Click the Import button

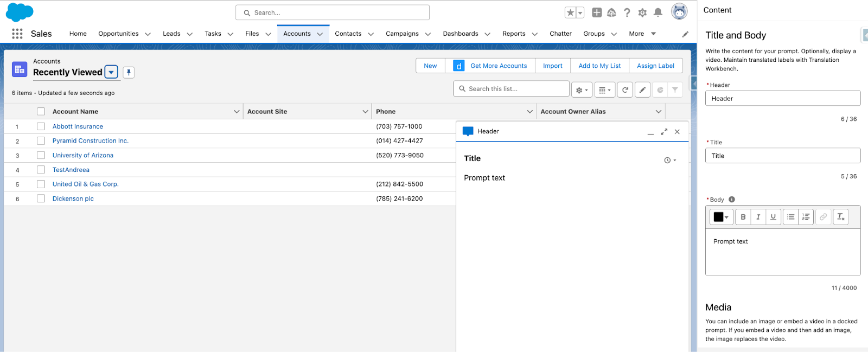(552, 66)
